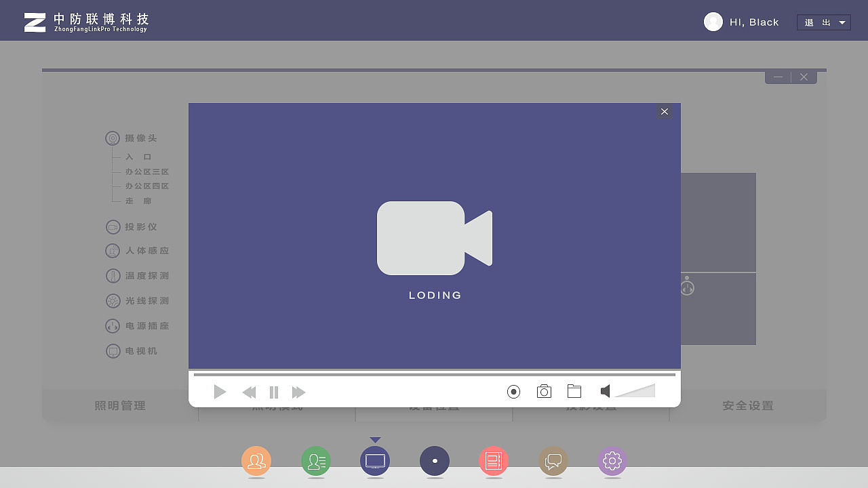
Task: Open the folder icon in the player bar
Action: coord(574,391)
